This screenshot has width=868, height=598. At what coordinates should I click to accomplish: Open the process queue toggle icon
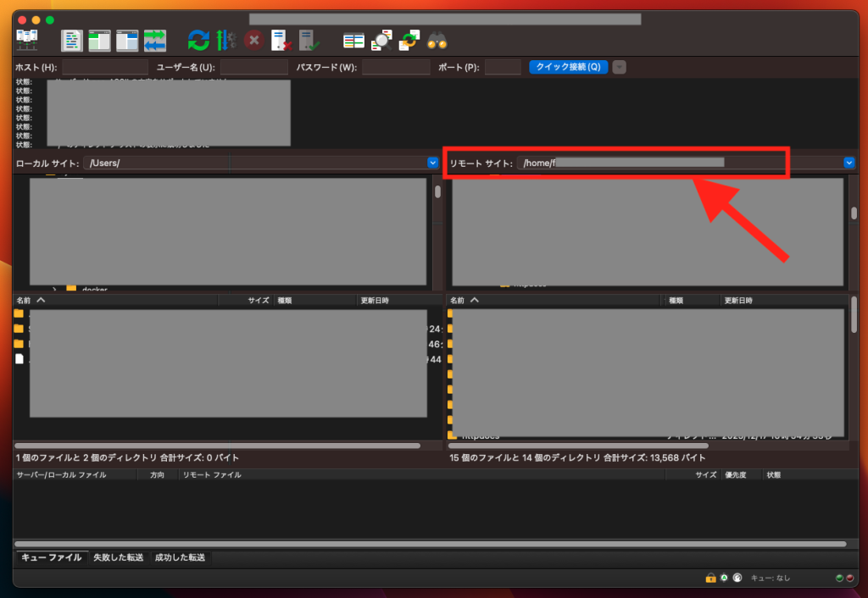225,40
